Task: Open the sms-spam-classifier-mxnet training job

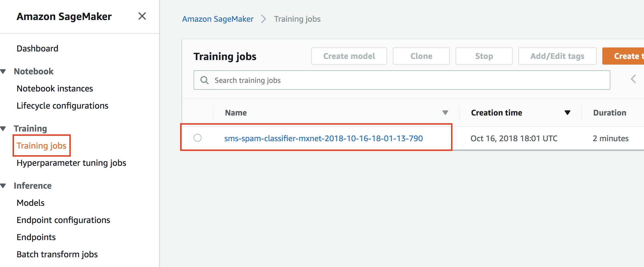Action: (x=323, y=138)
